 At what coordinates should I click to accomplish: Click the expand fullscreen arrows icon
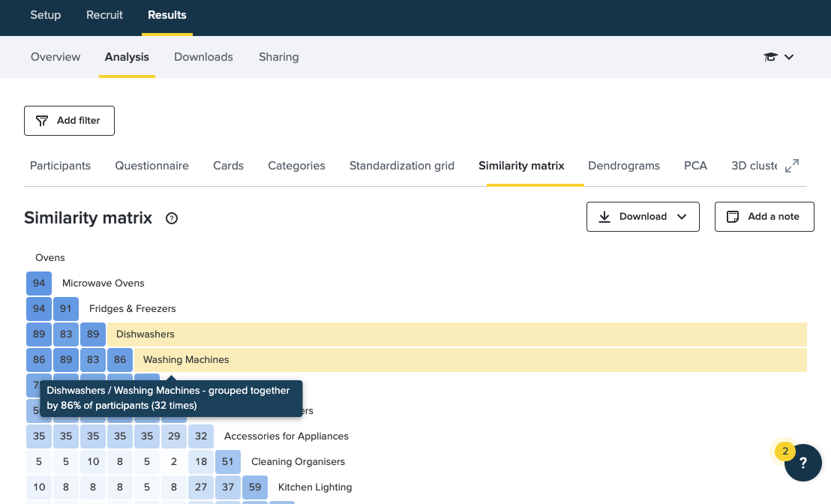point(792,166)
